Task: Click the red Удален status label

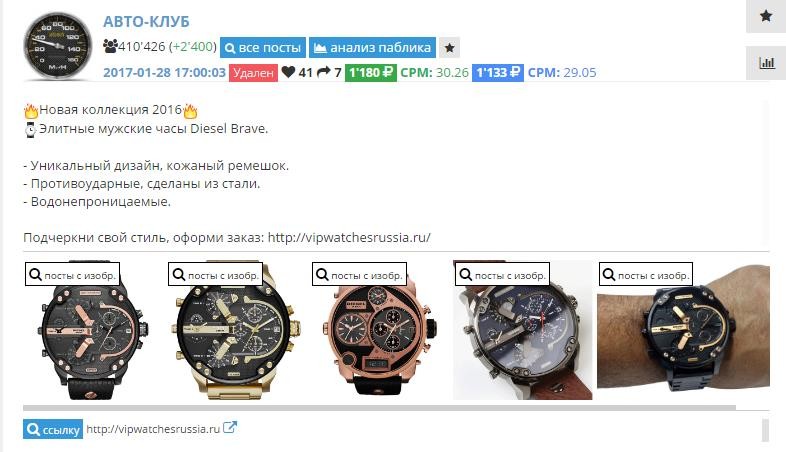Action: [253, 73]
